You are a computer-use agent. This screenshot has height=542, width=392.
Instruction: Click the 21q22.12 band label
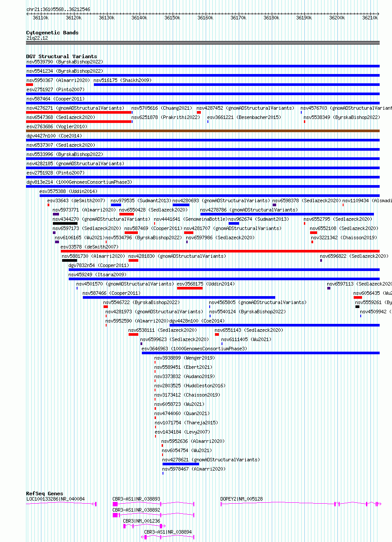37,38
